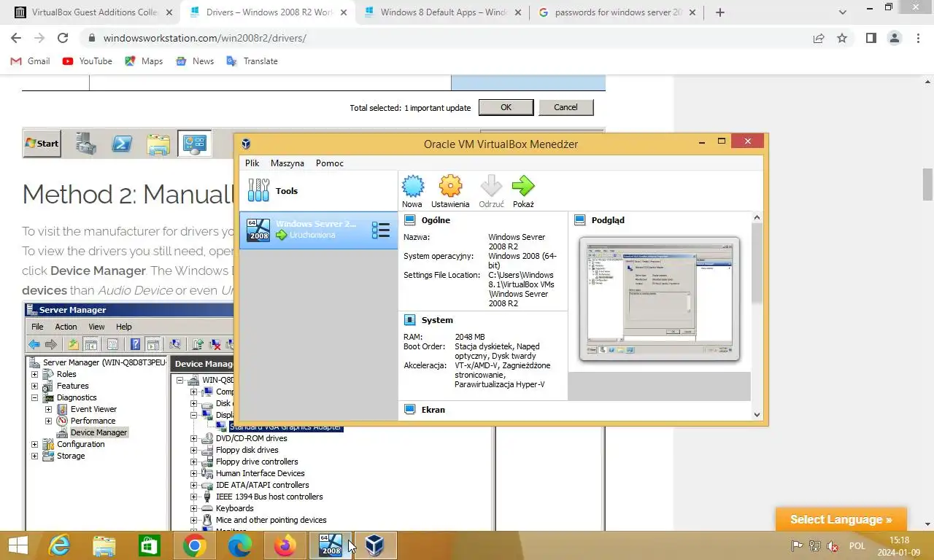Select the Windows Sevrer 2008 R2 VM entry
934x560 pixels.
coord(318,230)
